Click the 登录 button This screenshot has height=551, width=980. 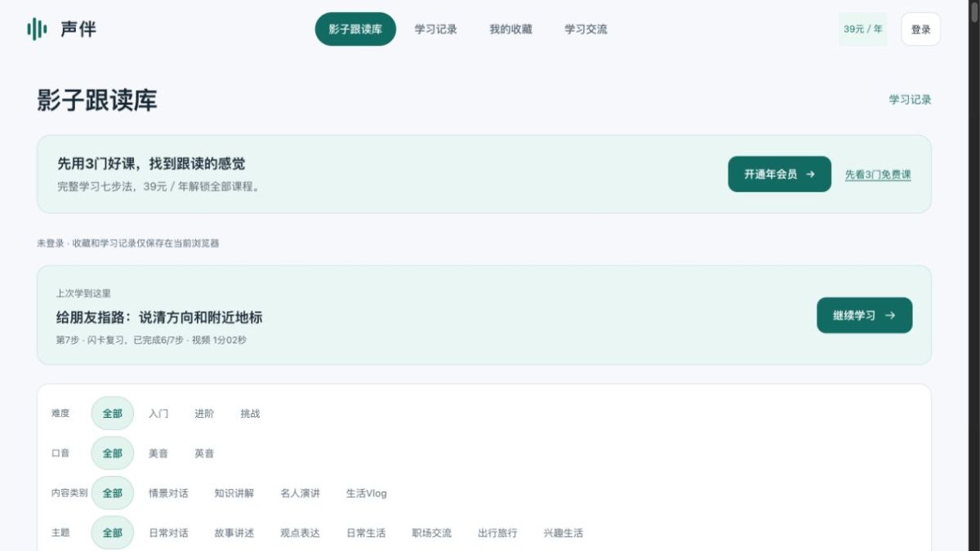921,29
